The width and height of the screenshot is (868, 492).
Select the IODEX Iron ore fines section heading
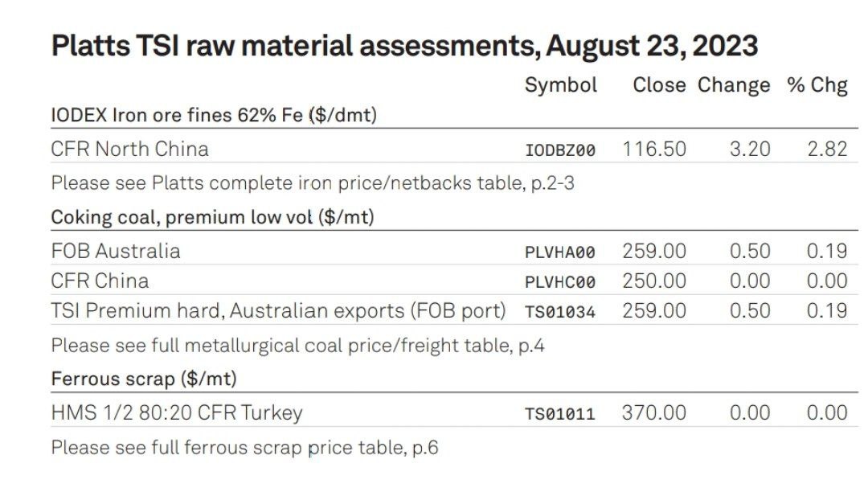tap(214, 115)
